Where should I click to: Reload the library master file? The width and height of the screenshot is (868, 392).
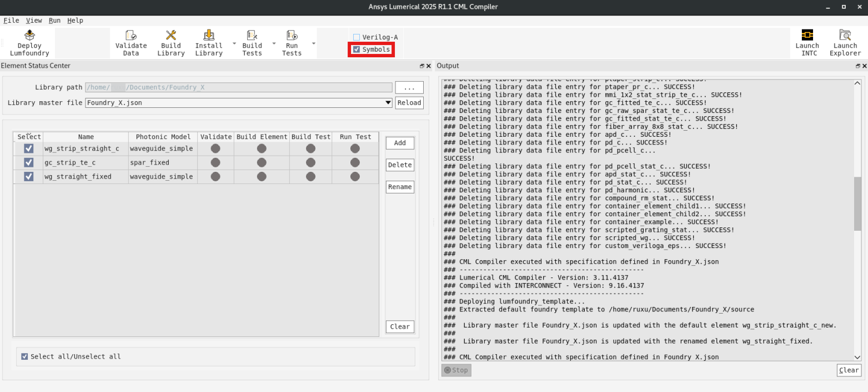(409, 103)
